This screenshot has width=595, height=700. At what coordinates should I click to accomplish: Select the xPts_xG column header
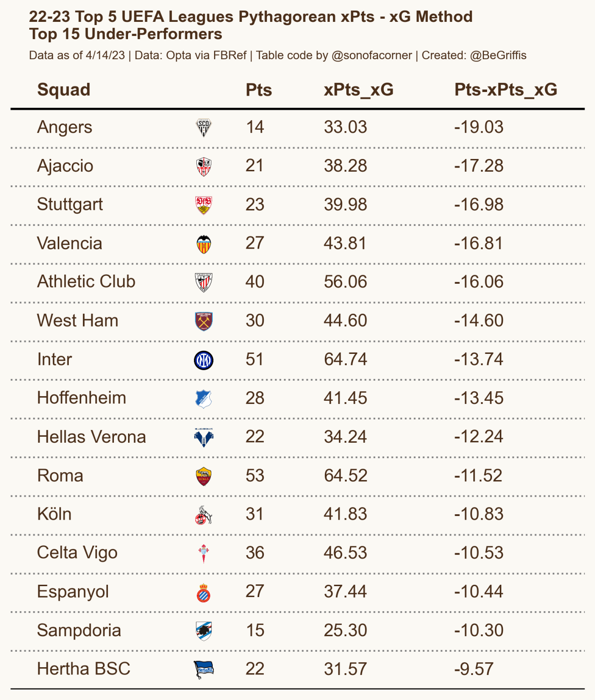pyautogui.click(x=359, y=90)
